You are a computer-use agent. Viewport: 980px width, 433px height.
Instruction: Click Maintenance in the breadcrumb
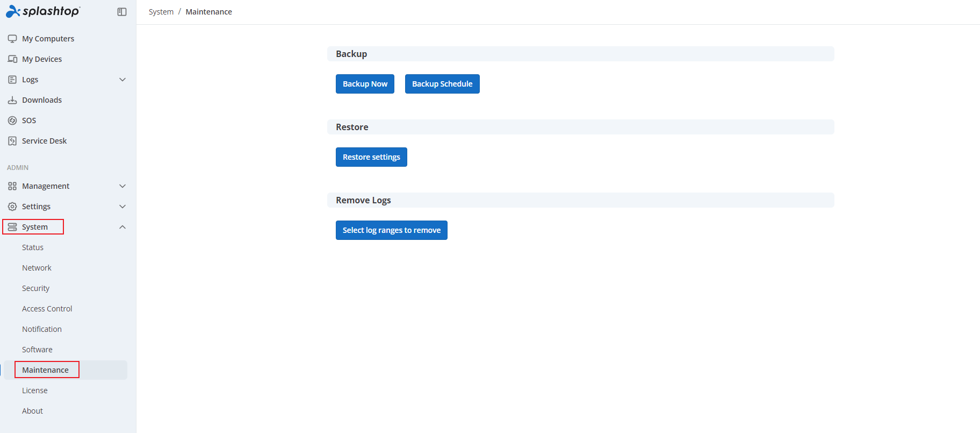[x=209, y=12]
